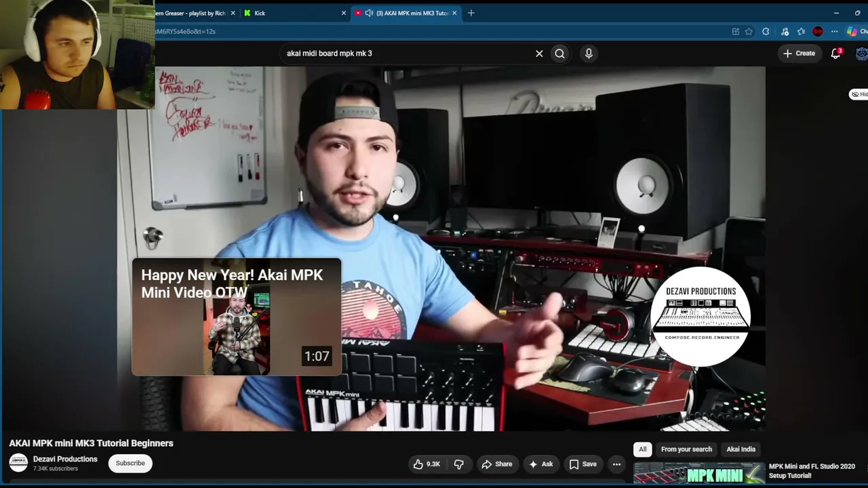Close the Greaser playlist browser tab

point(233,13)
